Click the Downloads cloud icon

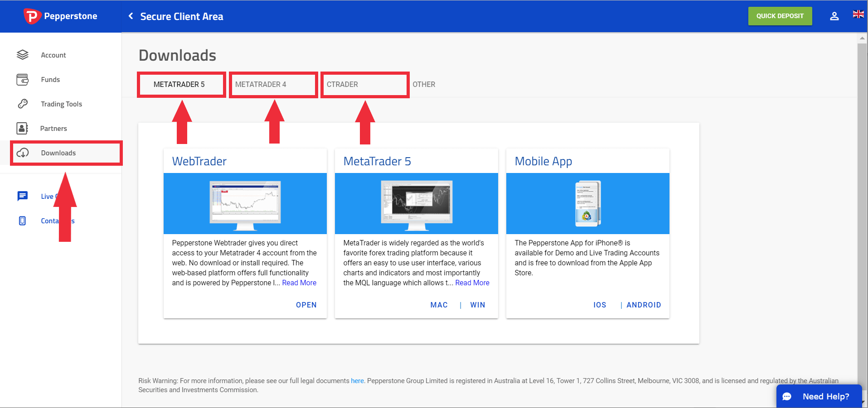(x=23, y=153)
